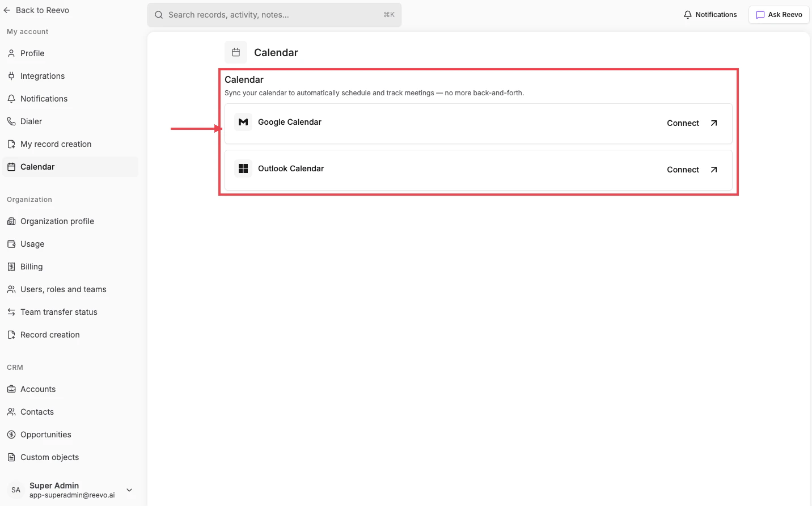Click the Dialer phone icon
Image resolution: width=812 pixels, height=506 pixels.
[x=11, y=121]
